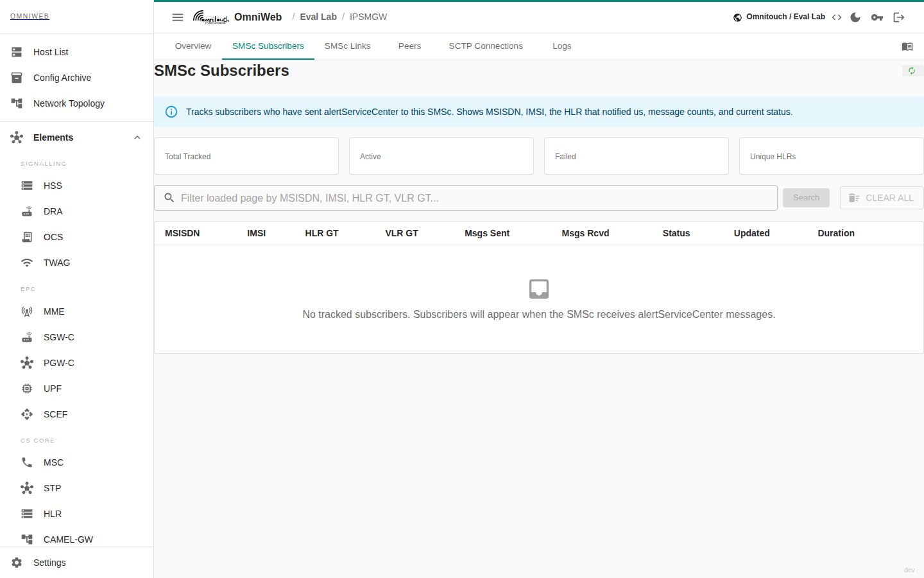924x578 pixels.
Task: Click the Config Archive icon
Action: click(x=17, y=78)
